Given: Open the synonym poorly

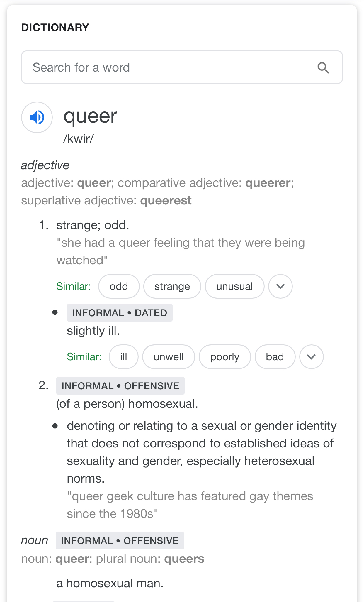Looking at the screenshot, I should pyautogui.click(x=225, y=357).
